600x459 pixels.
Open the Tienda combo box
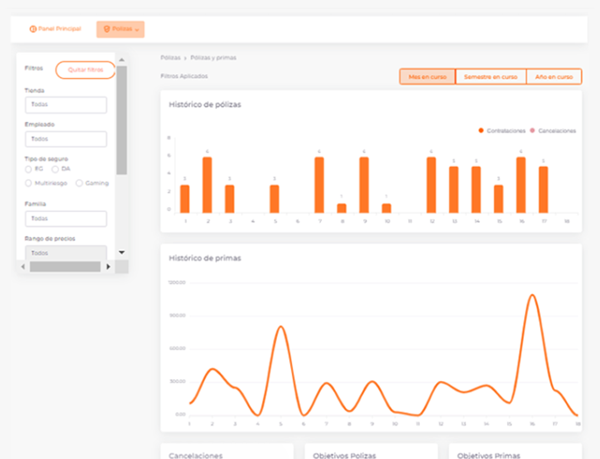click(x=66, y=104)
